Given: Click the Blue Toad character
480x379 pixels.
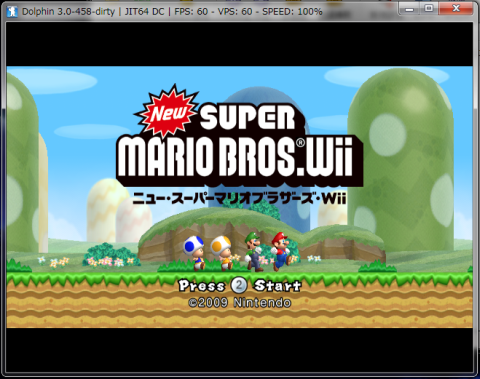Looking at the screenshot, I should click(x=195, y=253).
